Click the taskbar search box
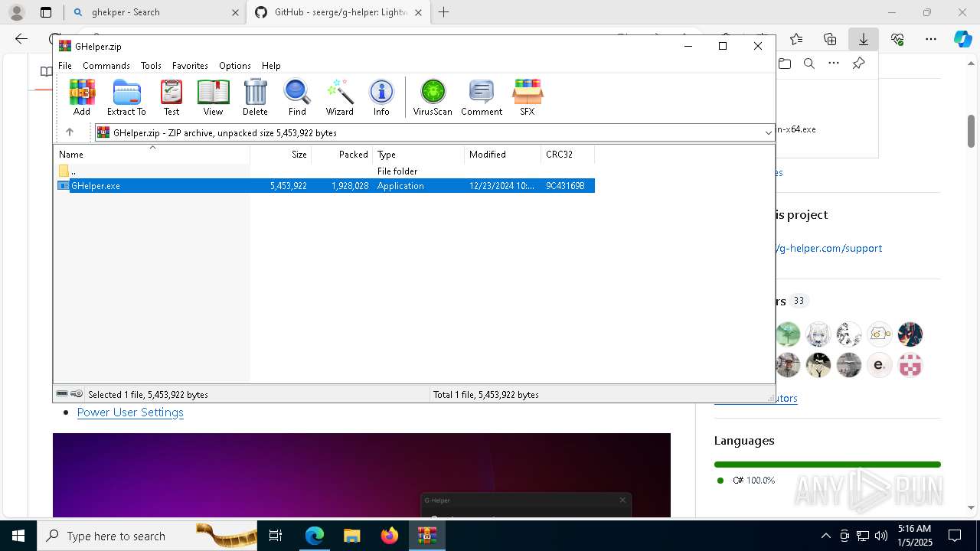This screenshot has height=551, width=980. (148, 536)
